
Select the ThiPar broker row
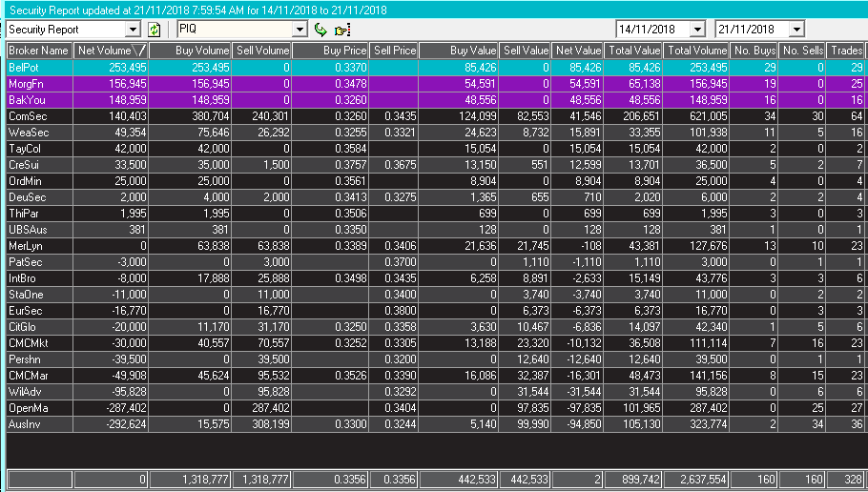coord(435,214)
